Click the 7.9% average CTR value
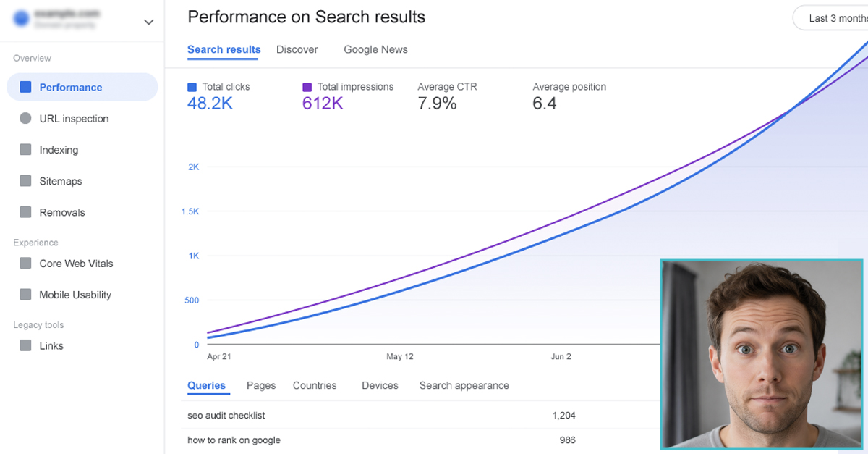868x454 pixels. [437, 104]
